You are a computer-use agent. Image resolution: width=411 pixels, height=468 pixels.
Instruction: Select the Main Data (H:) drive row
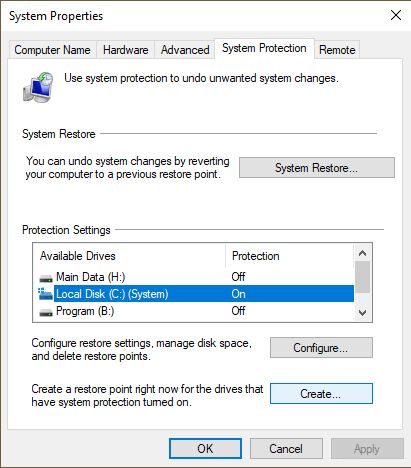click(194, 277)
